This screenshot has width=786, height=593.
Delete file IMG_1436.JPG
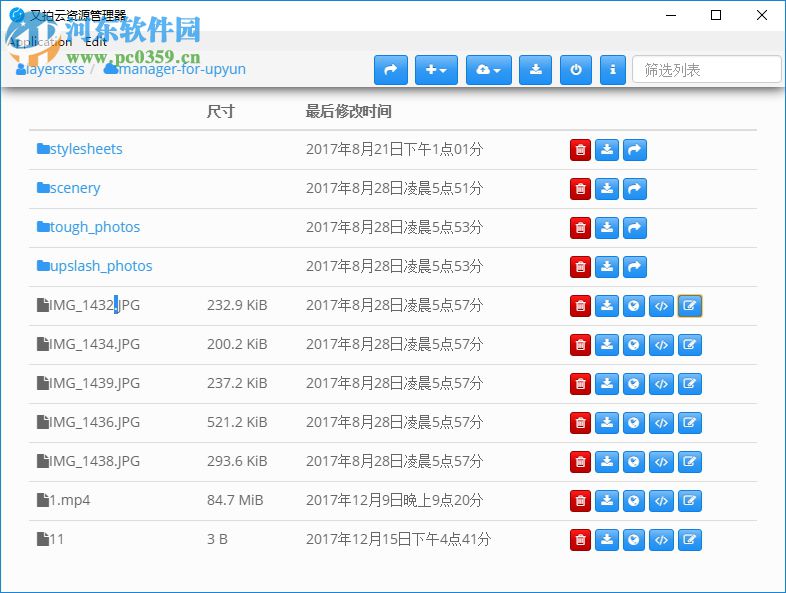[580, 423]
